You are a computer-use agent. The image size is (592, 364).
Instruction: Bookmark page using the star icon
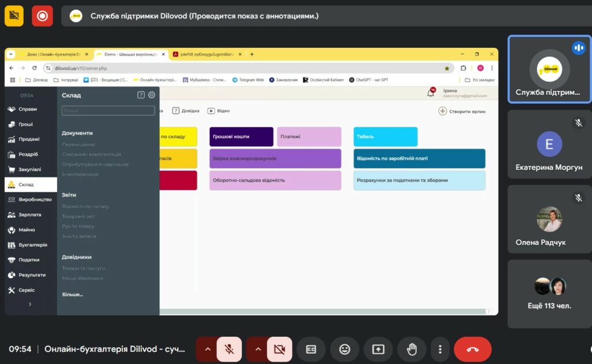click(447, 68)
